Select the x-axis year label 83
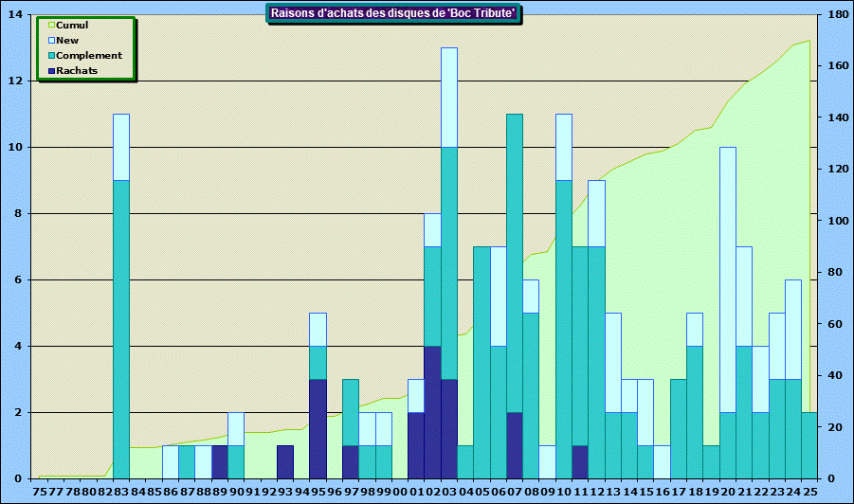The height and width of the screenshot is (504, 854). [x=121, y=493]
